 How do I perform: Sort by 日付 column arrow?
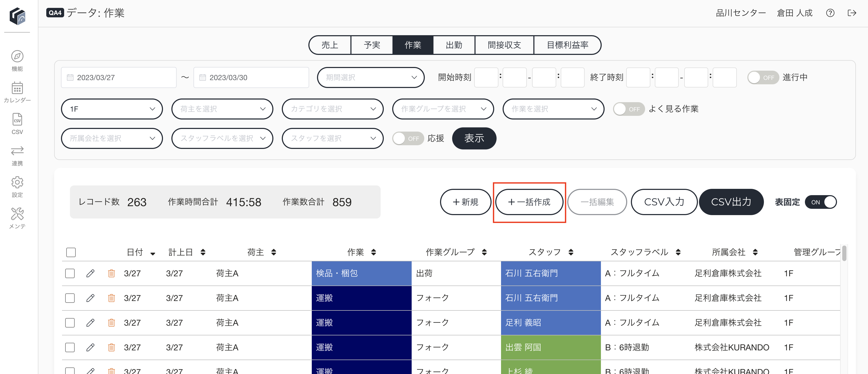tap(153, 254)
